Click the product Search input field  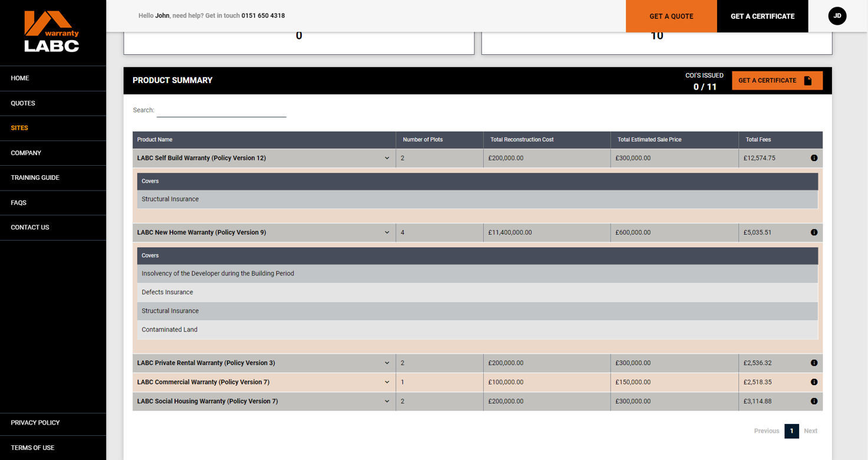point(222,110)
